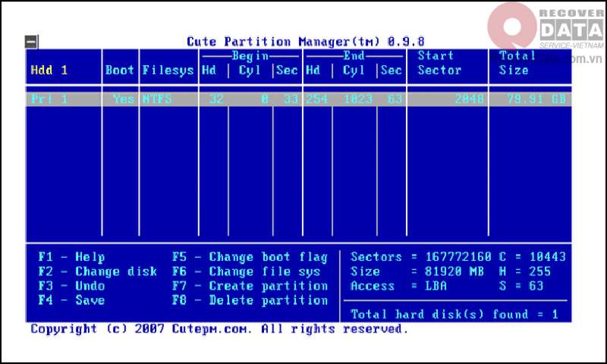Image resolution: width=607 pixels, height=364 pixels.
Task: Click the Cute Partition Manager title text
Action: coord(306,42)
